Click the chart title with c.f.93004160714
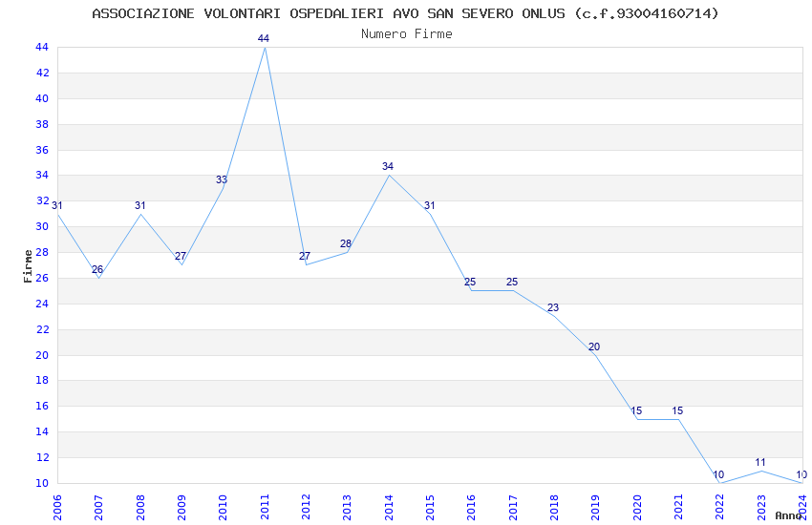 pos(405,13)
